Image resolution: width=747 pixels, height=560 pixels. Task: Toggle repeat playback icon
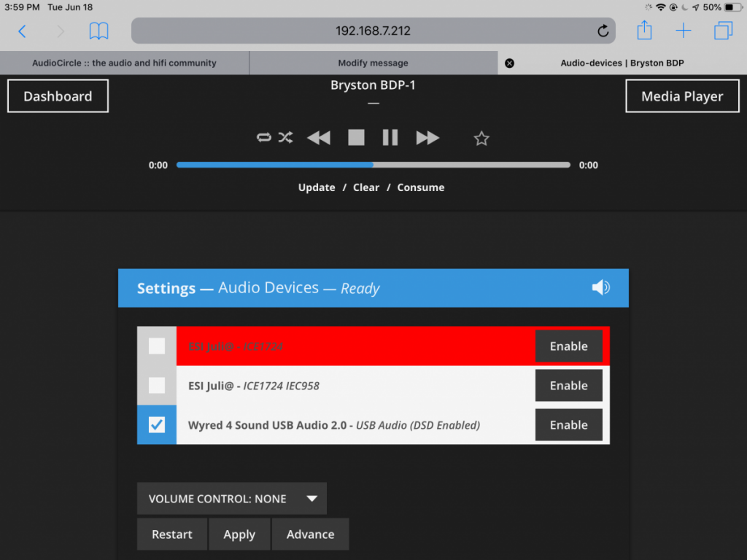point(263,138)
